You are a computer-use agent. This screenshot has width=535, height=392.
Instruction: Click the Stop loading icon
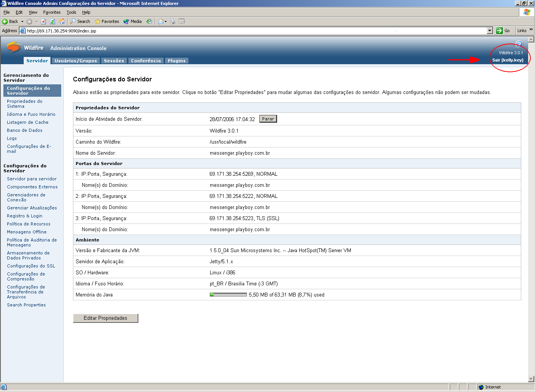pyautogui.click(x=44, y=21)
